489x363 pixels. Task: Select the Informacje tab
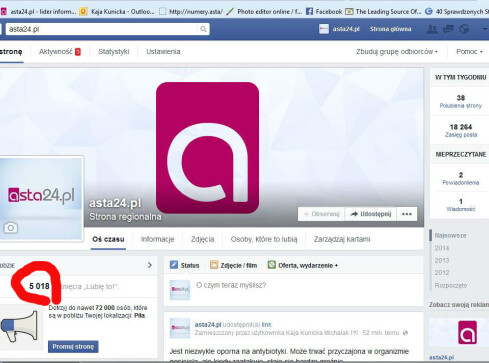coord(157,239)
